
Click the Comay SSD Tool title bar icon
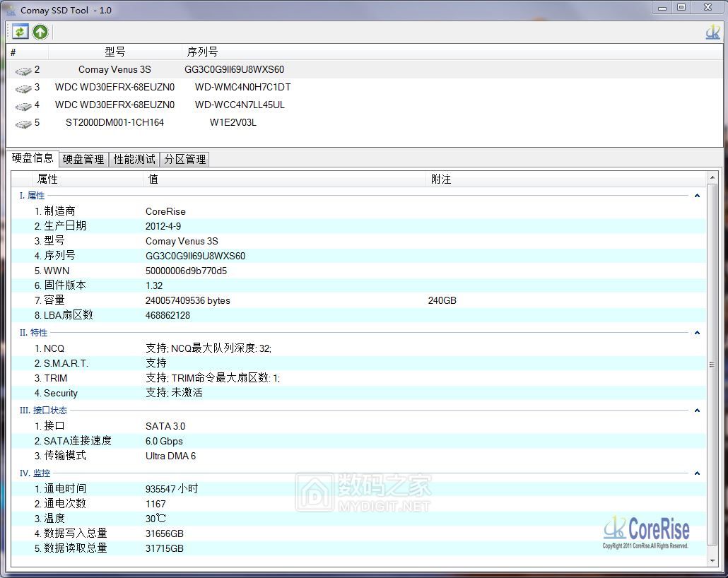11,10
